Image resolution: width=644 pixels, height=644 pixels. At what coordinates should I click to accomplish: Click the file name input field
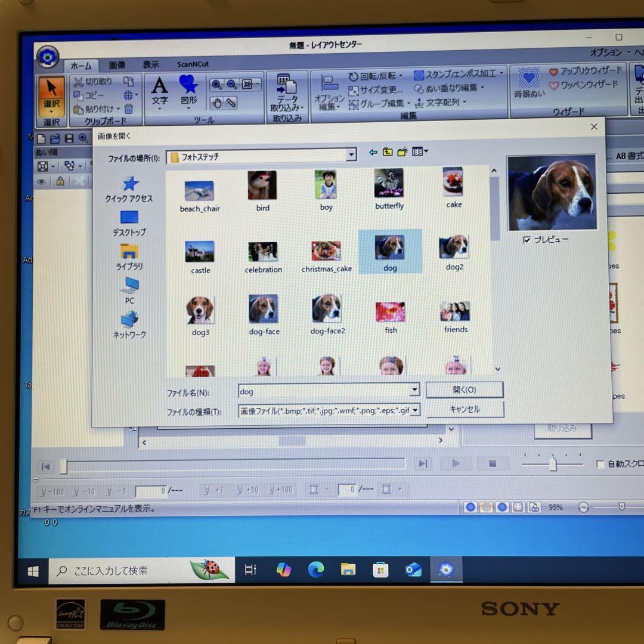click(324, 391)
